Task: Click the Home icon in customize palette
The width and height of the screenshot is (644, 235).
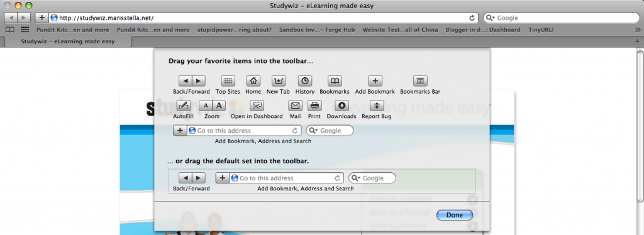Action: tap(253, 81)
